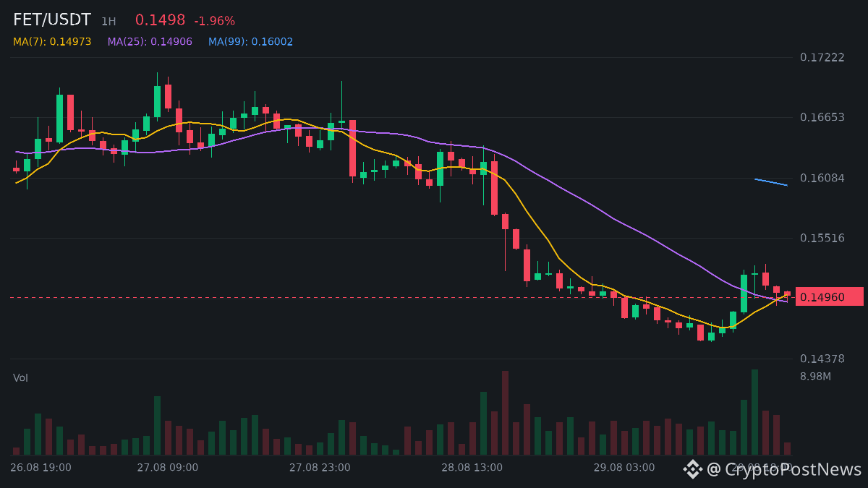Click the short blue MA(99) line segment

[x=771, y=182]
